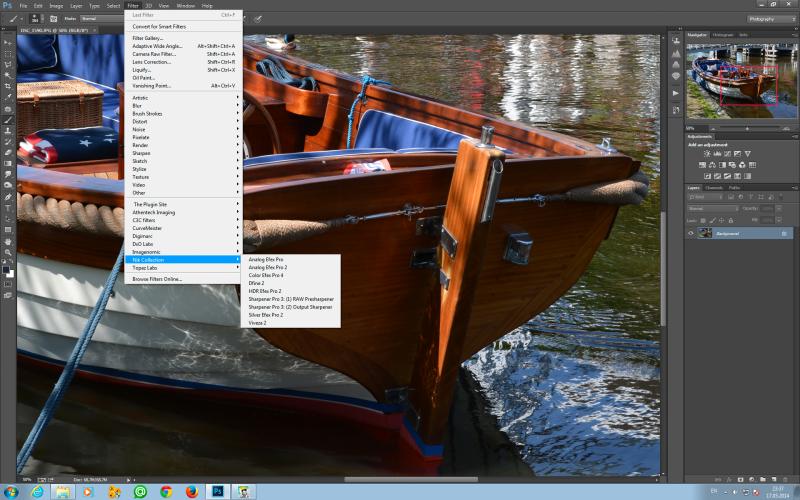This screenshot has height=500, width=800.
Task: Select the Spot Healing Brush tool
Action: 8,109
